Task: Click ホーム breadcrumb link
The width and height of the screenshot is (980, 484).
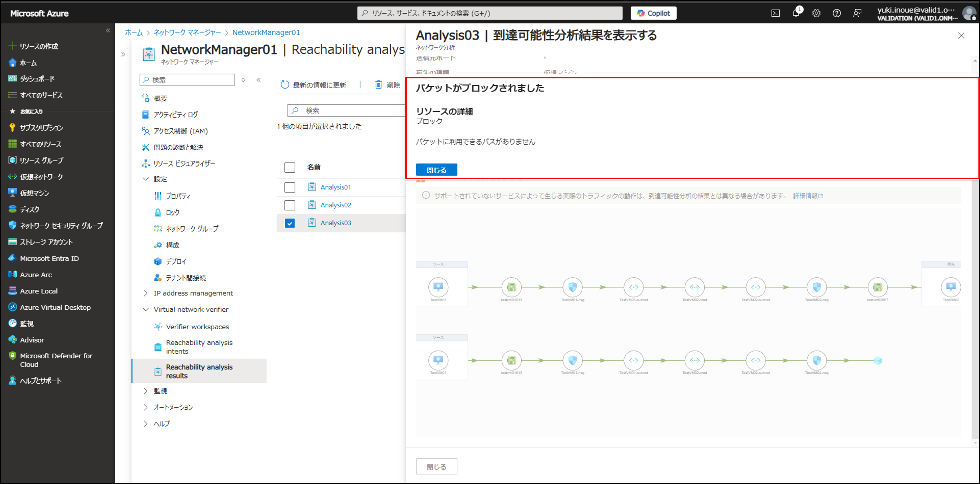Action: coord(134,33)
